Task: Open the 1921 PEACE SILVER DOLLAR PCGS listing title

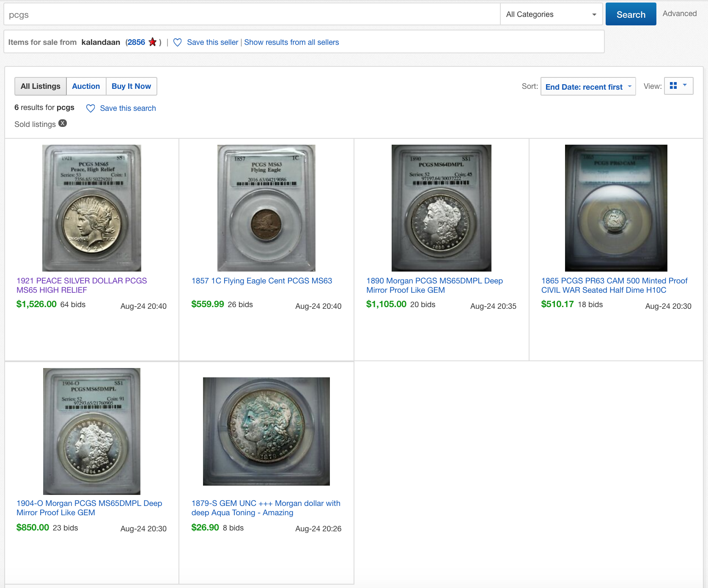Action: click(x=82, y=286)
